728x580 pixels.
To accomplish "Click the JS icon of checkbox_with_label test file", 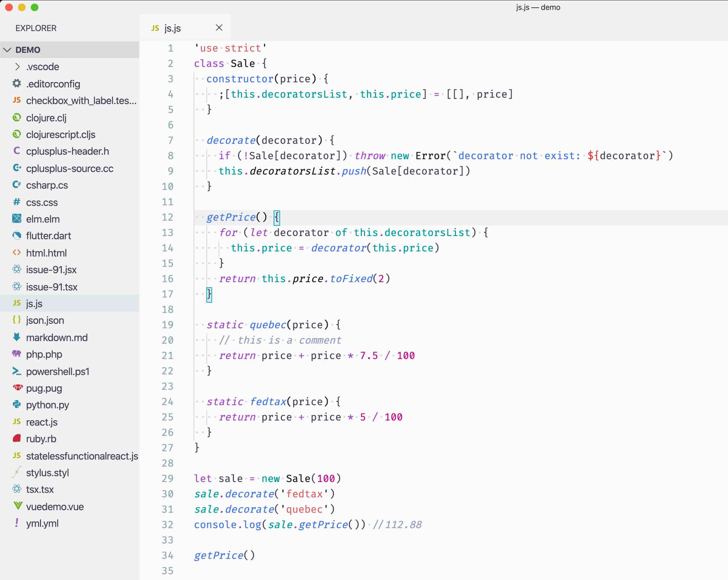I will point(17,100).
